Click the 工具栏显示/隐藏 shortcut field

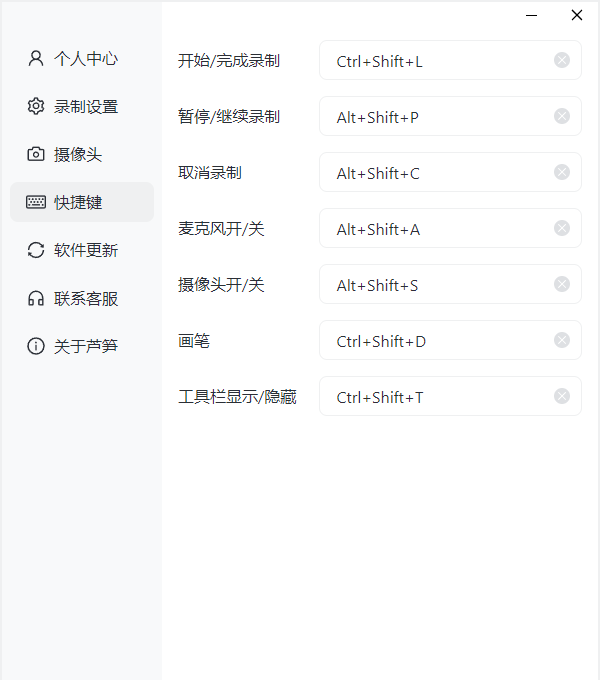pos(435,397)
